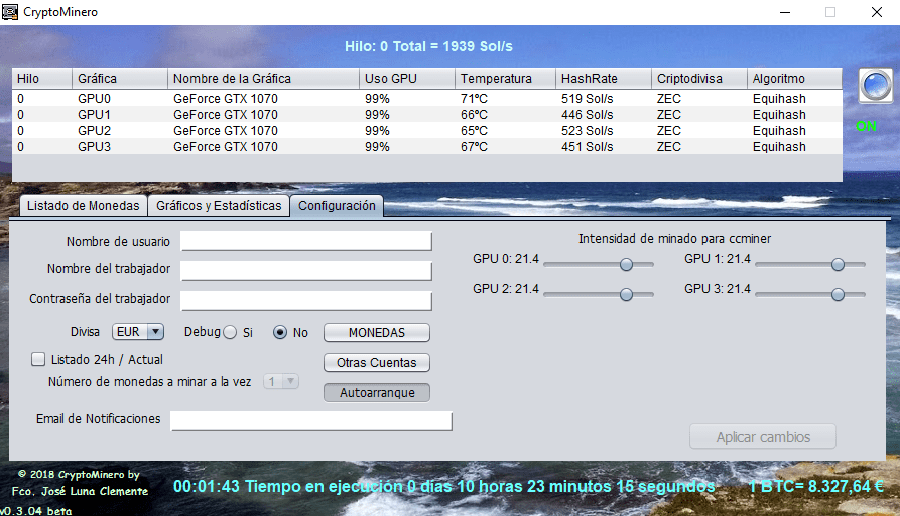Viewport: 900px width, 516px height.
Task: Open Otras Cuentas button
Action: [x=377, y=362]
